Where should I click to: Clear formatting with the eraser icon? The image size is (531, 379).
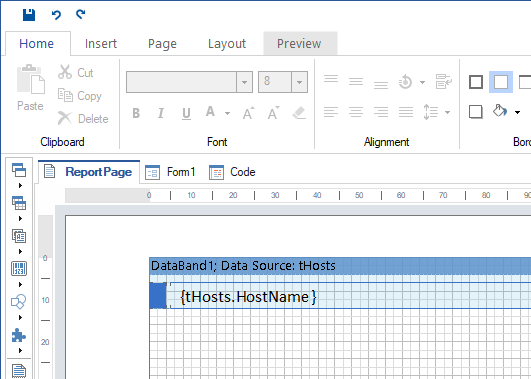click(x=299, y=113)
